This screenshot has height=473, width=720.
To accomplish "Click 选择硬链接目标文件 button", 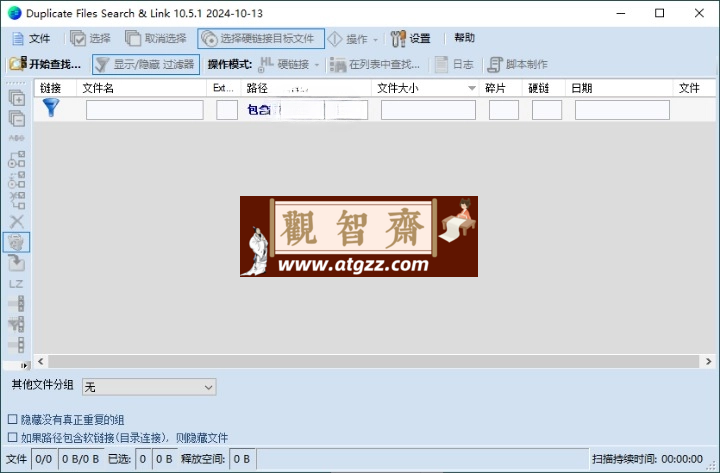I will 261,39.
